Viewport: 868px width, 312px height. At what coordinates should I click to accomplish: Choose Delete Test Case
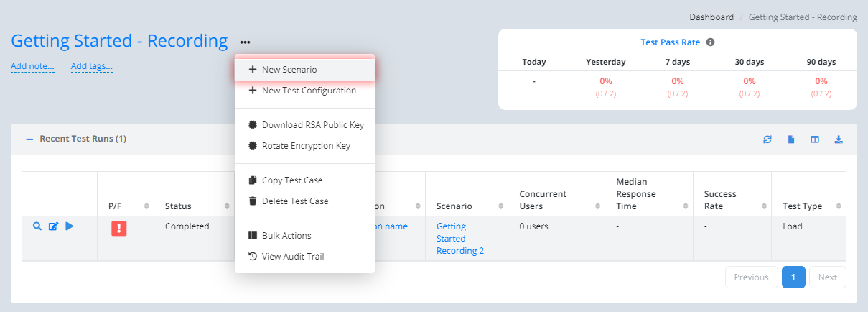(x=304, y=201)
